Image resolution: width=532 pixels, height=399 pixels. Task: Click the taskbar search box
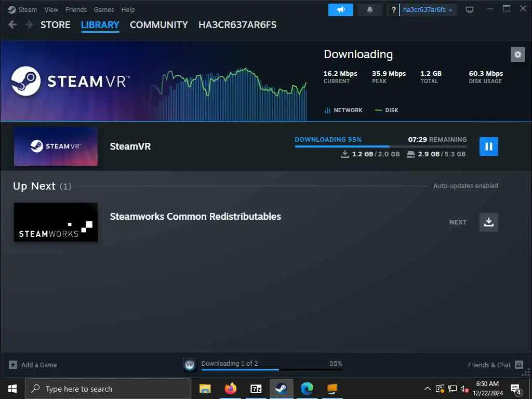[x=108, y=389]
